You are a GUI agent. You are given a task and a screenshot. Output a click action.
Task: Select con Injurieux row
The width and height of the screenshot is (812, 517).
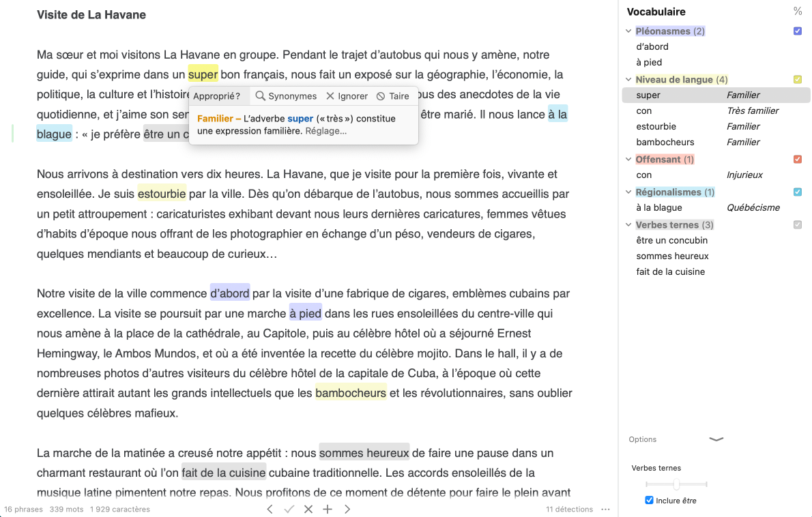point(716,175)
